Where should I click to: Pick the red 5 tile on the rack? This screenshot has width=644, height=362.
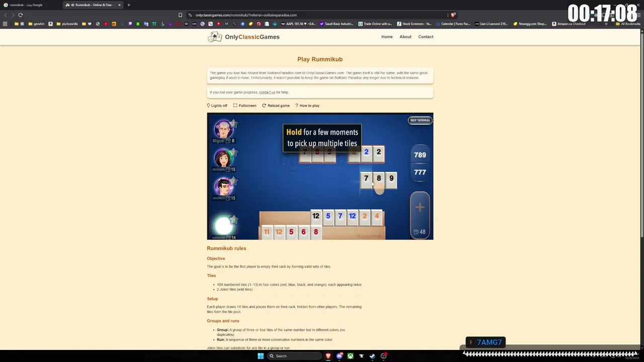pos(291,232)
